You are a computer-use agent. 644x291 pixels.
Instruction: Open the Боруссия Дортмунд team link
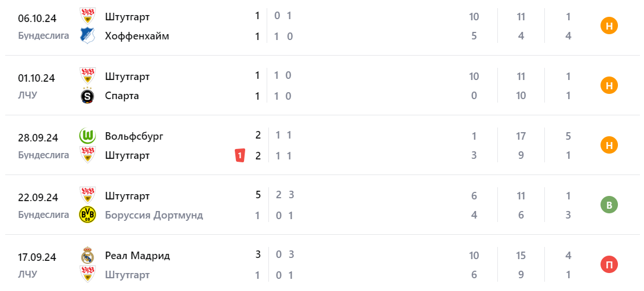tap(154, 215)
